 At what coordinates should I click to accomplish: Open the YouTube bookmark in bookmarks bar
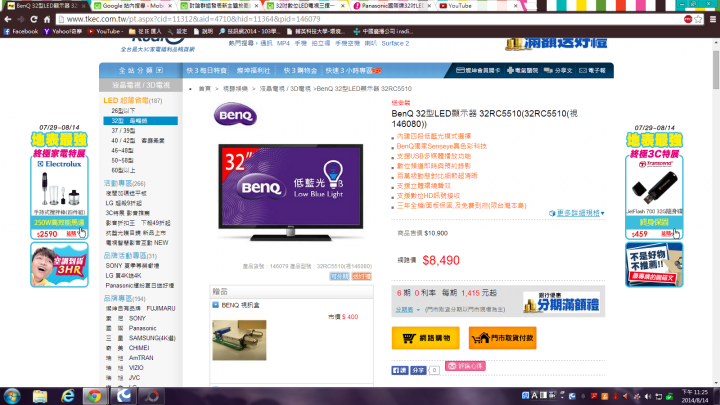105,31
